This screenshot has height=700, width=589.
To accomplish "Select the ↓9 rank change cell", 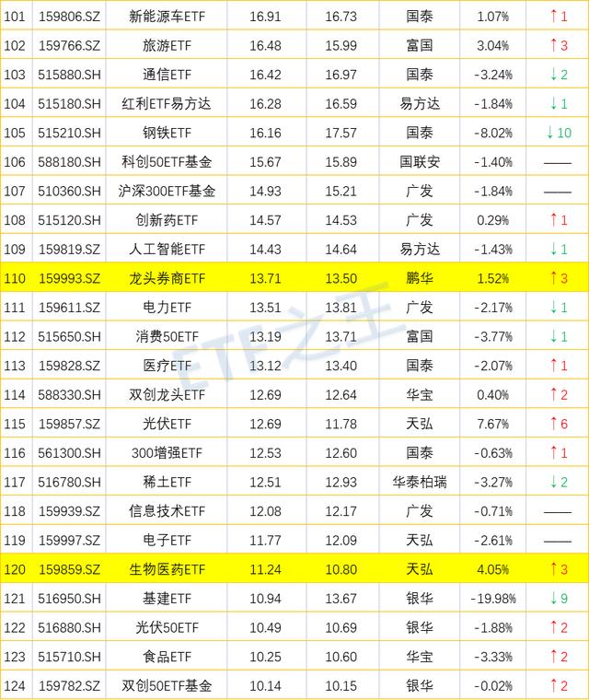I will click(x=559, y=598).
